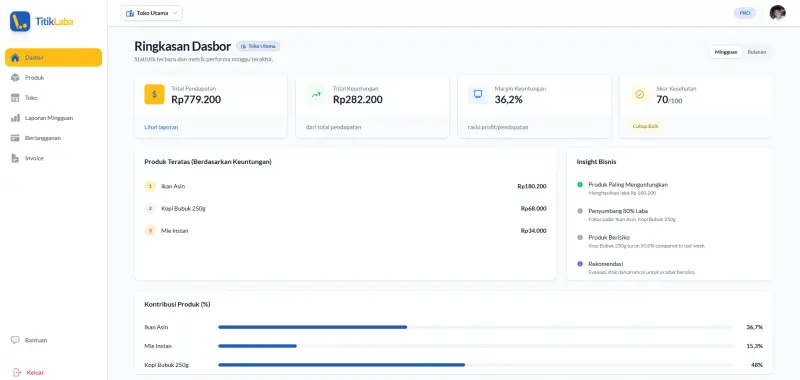Image resolution: width=800 pixels, height=380 pixels.
Task: Click the Rp282.200 profit value
Action: coord(358,99)
